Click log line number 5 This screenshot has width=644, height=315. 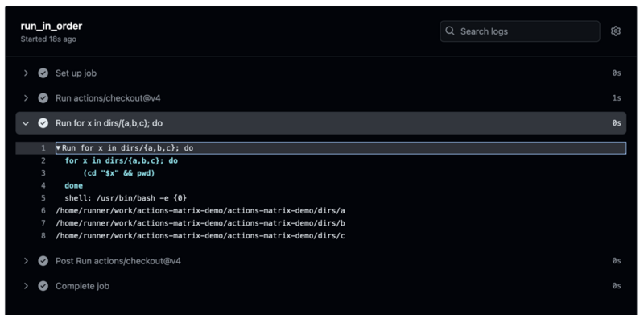[43, 198]
